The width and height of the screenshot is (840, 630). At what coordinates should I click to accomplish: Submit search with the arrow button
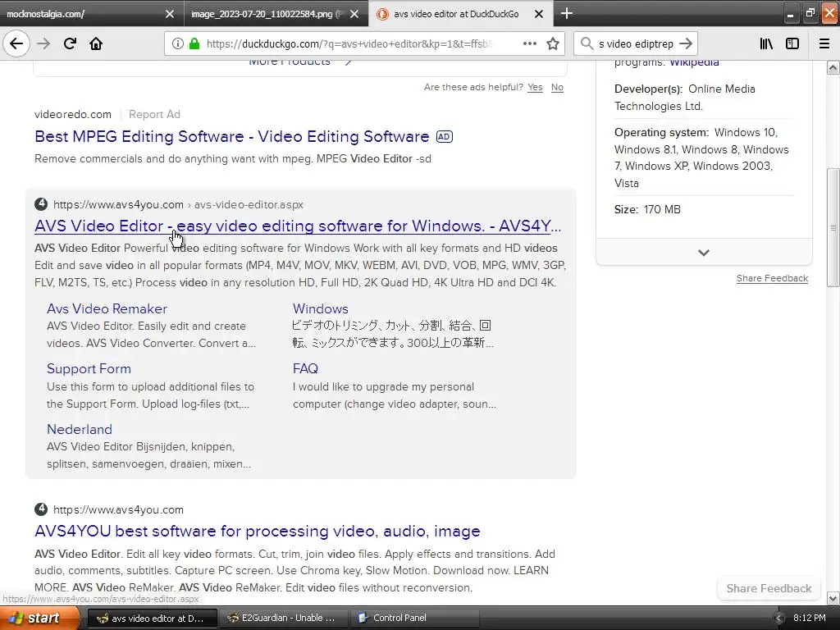click(685, 43)
